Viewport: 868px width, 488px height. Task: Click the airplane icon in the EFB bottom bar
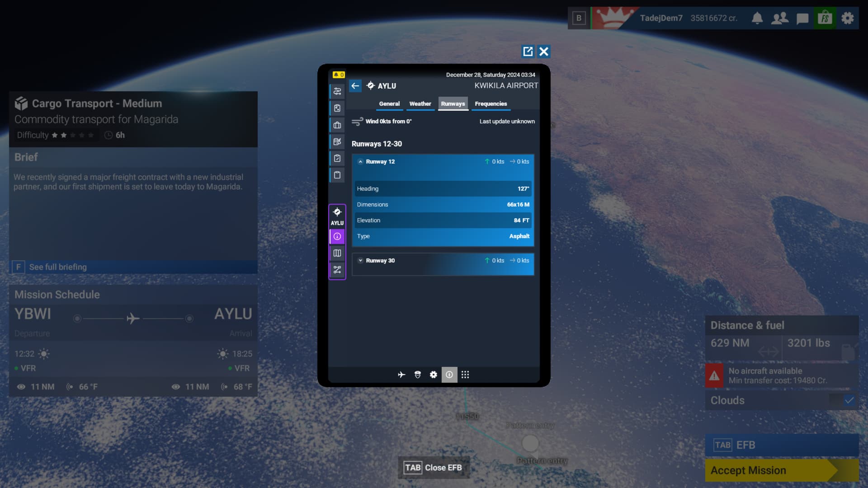[x=401, y=375]
